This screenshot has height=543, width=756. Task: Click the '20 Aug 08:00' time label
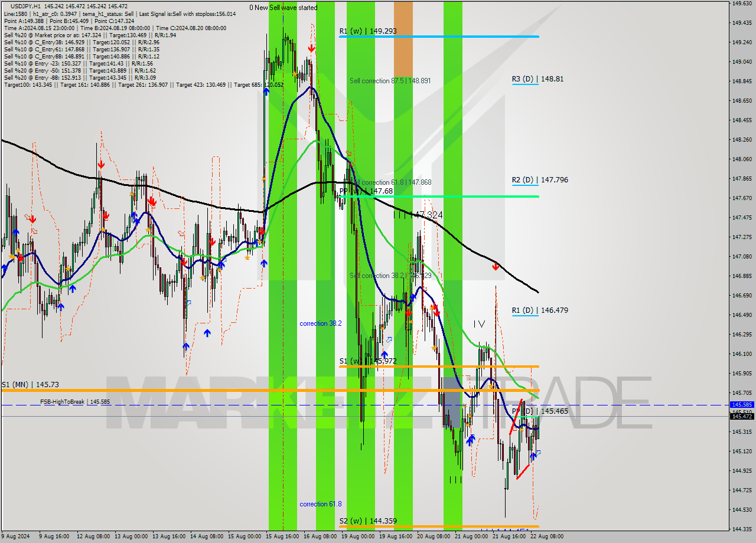[434, 537]
